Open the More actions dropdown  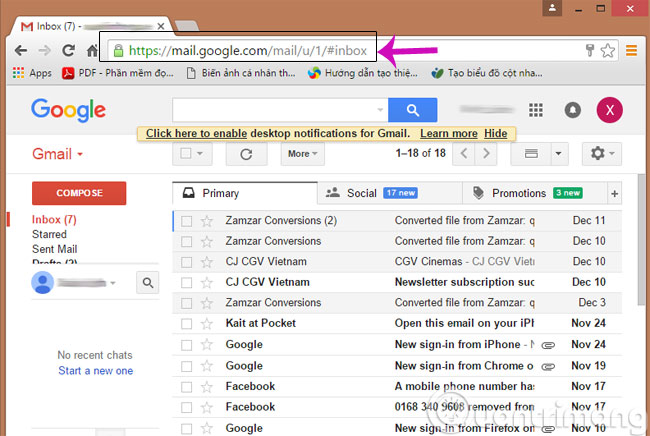point(303,154)
